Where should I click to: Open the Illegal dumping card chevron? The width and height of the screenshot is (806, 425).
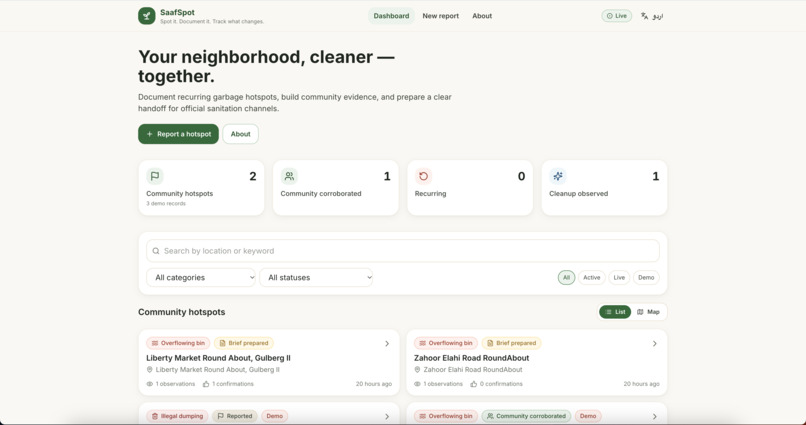click(387, 417)
